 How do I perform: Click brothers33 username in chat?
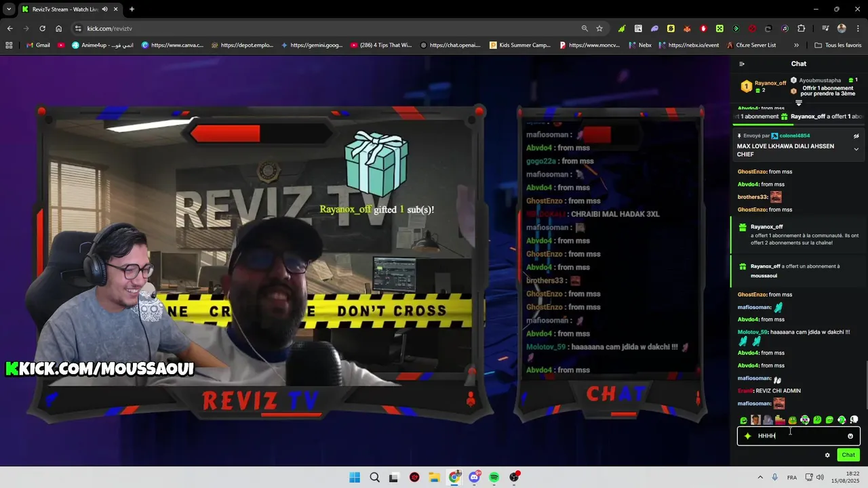click(x=753, y=197)
